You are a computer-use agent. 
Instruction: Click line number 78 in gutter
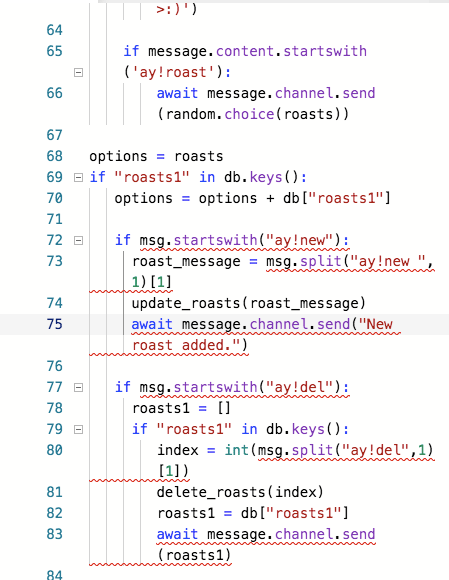click(54, 408)
